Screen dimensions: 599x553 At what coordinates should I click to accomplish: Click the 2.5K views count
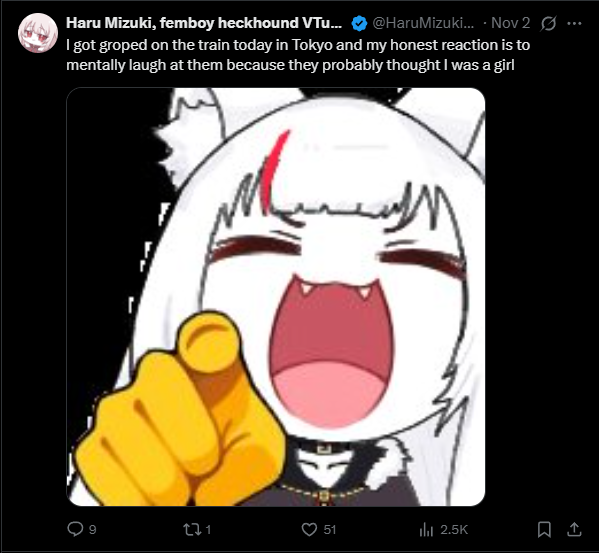coord(454,530)
